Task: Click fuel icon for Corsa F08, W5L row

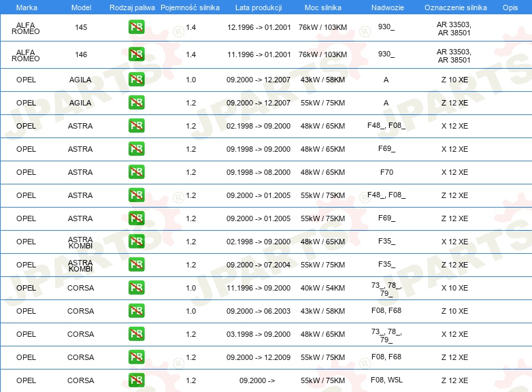Action: point(136,380)
